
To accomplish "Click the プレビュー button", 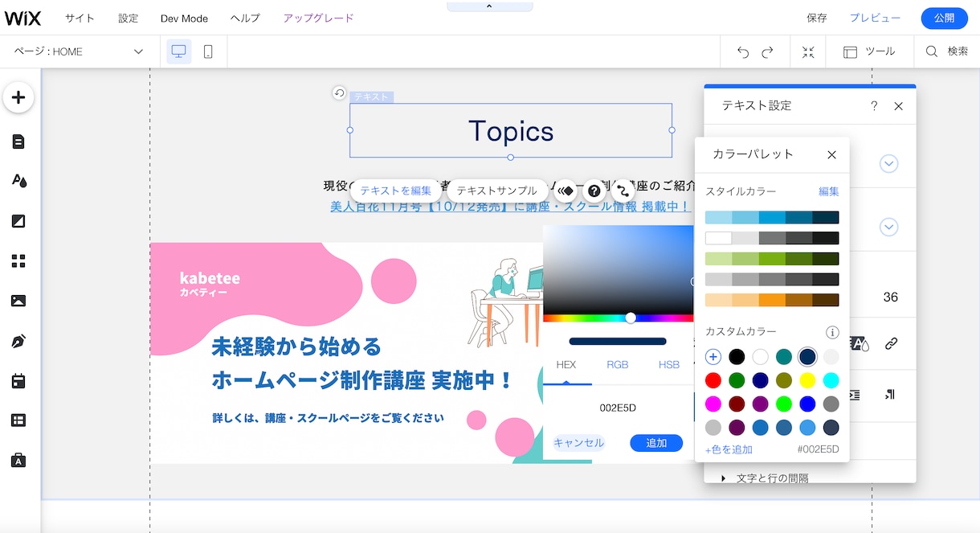I will tap(876, 18).
